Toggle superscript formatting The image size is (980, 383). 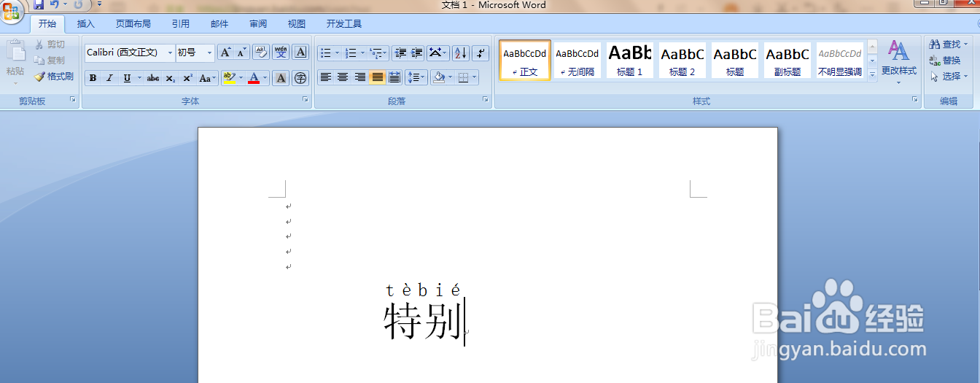pyautogui.click(x=187, y=78)
